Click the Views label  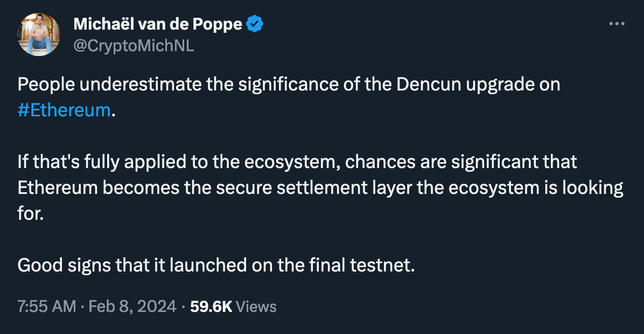(x=256, y=307)
